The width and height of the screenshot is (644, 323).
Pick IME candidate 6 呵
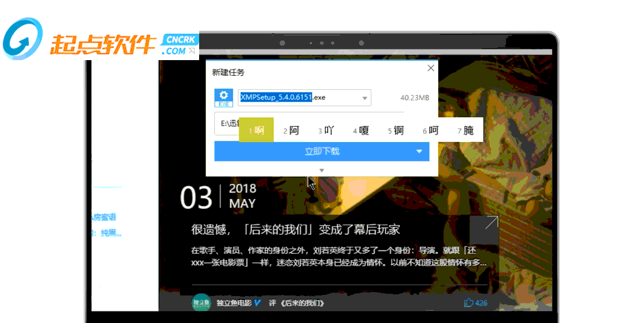[x=431, y=130]
